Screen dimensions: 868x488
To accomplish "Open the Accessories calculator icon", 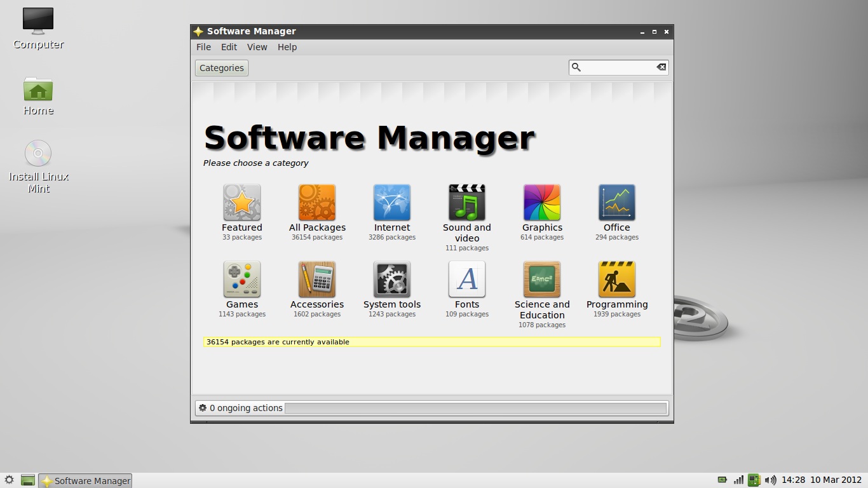I will coord(317,280).
